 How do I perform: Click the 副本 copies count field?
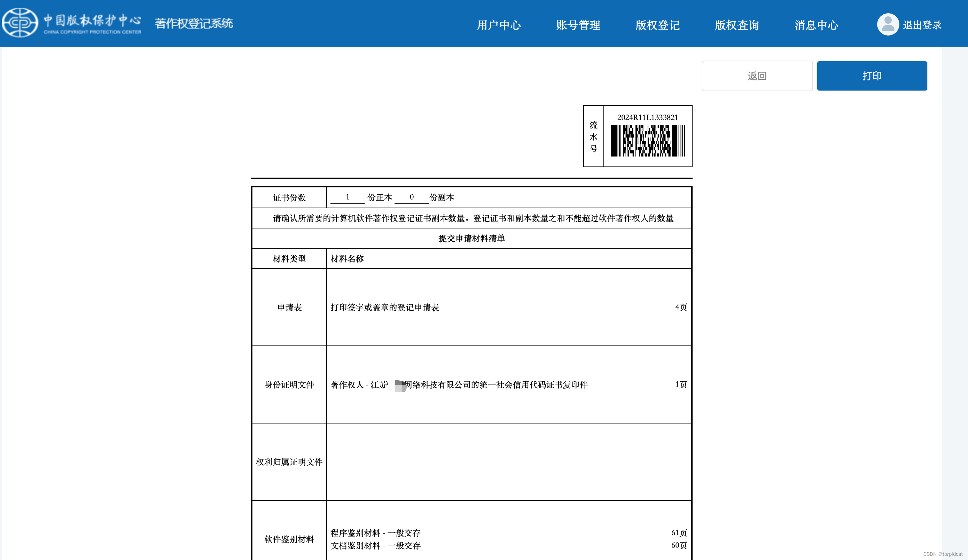[x=412, y=197]
